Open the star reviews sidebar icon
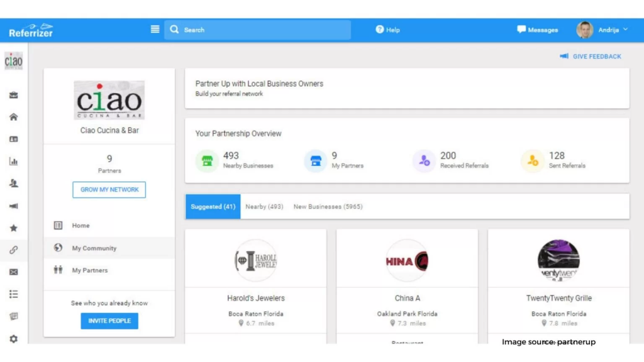The width and height of the screenshot is (644, 362). tap(14, 228)
